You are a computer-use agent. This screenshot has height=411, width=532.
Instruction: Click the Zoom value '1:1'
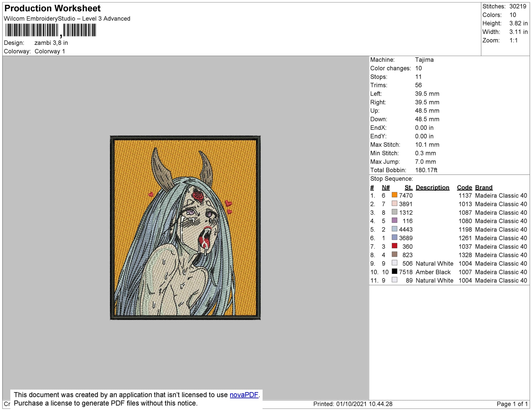click(x=513, y=40)
